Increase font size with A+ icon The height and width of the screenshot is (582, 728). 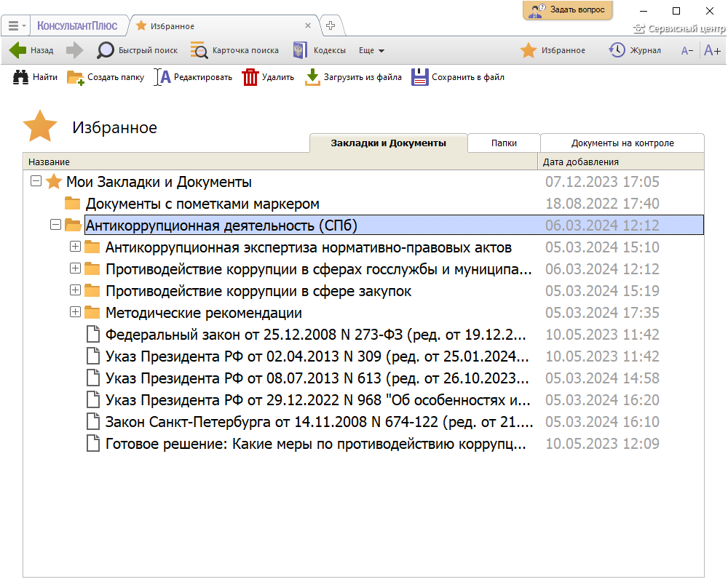(x=712, y=50)
